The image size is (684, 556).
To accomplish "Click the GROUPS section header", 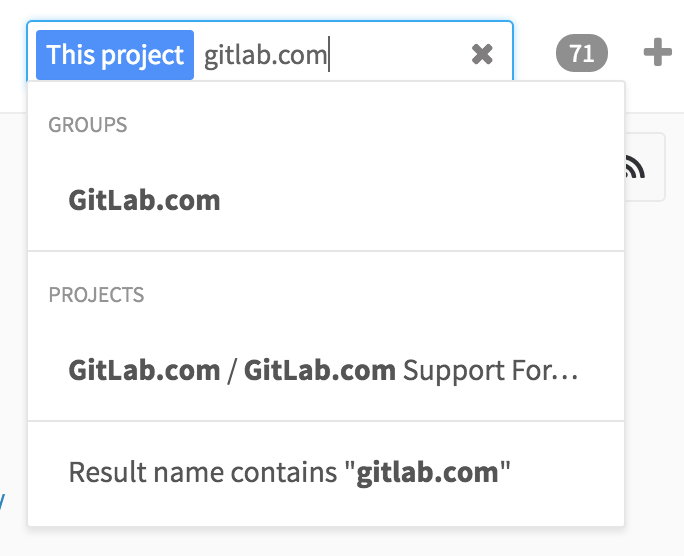I will [x=88, y=125].
